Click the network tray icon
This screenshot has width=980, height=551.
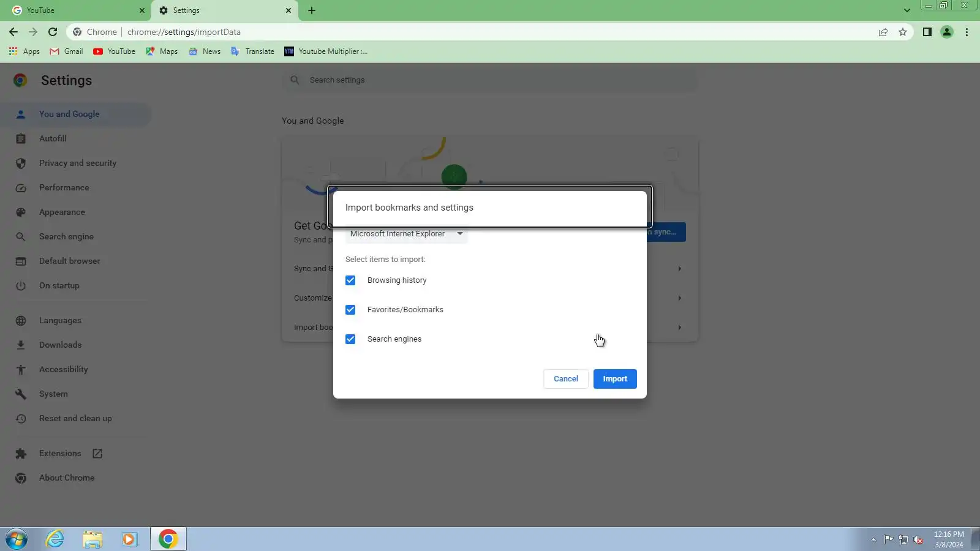point(903,539)
